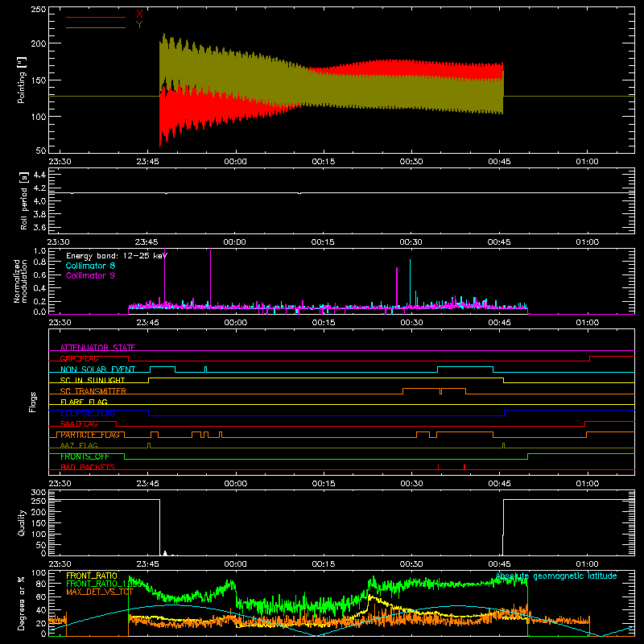
Task: Select the magenta "Collimator 9" legend text
Action: click(90, 275)
